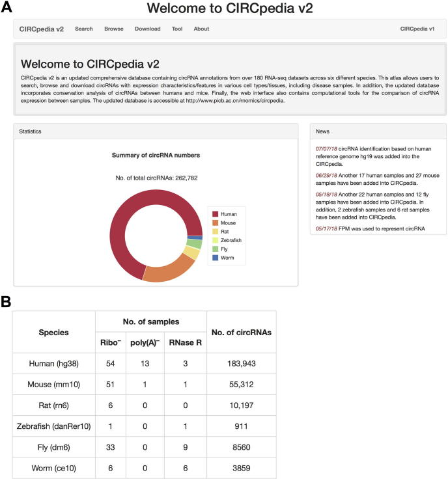This screenshot has height=479, width=448.
Task: Visit the CIRCpedia v1 link
Action: (417, 29)
